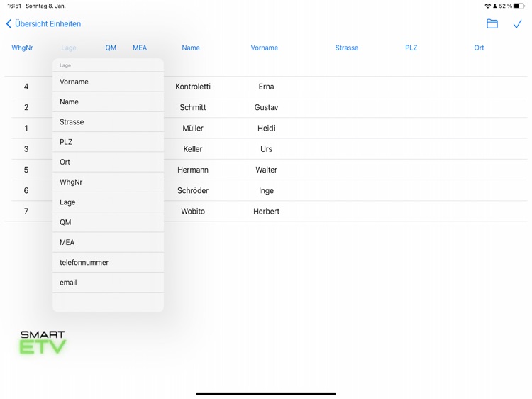Choose QM from the popup menu
The width and height of the screenshot is (532, 399).
(x=109, y=222)
